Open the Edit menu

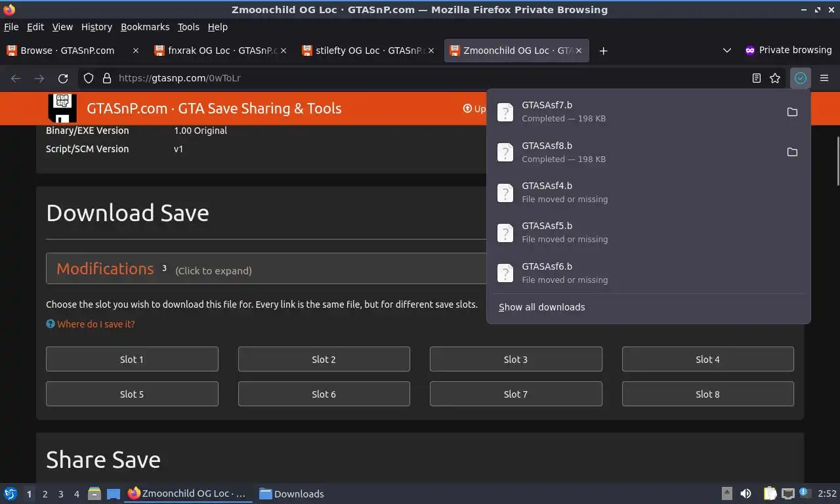[x=35, y=27]
